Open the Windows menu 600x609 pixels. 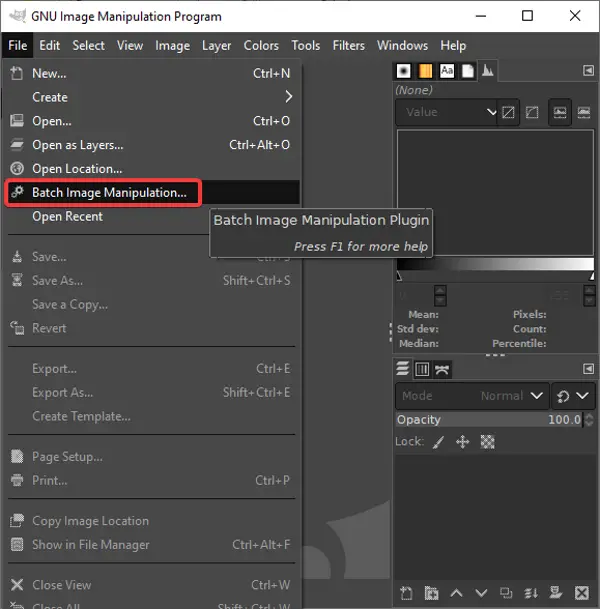coord(402,45)
